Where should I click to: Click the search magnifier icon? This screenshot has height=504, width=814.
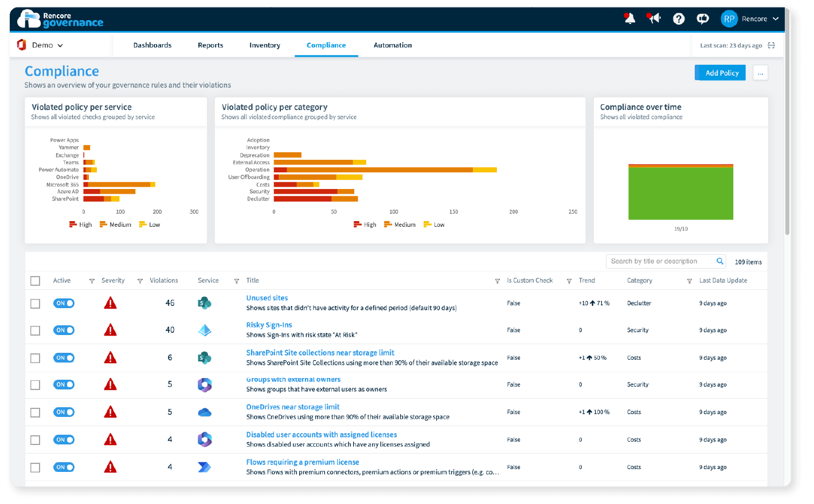click(x=720, y=261)
